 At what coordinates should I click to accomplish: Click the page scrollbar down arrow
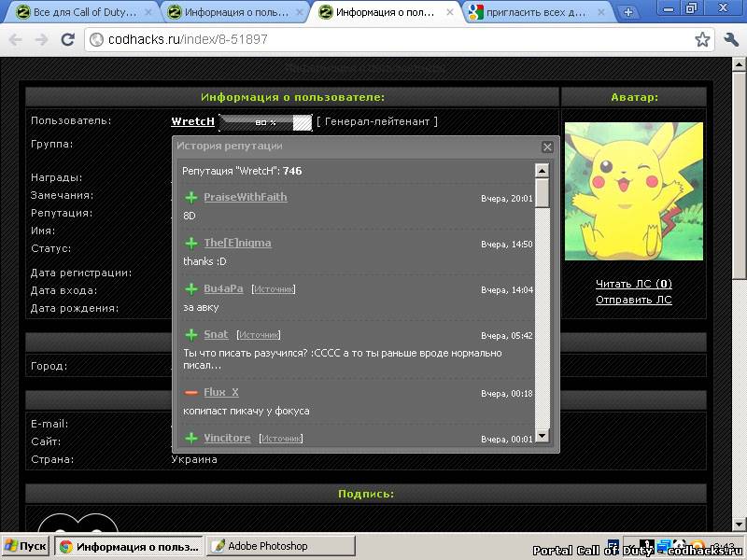pos(739,525)
